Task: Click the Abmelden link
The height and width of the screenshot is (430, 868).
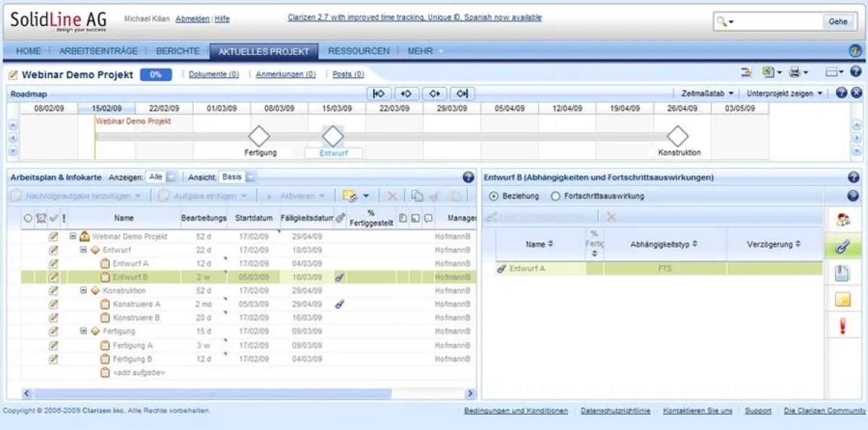Action: (x=192, y=19)
